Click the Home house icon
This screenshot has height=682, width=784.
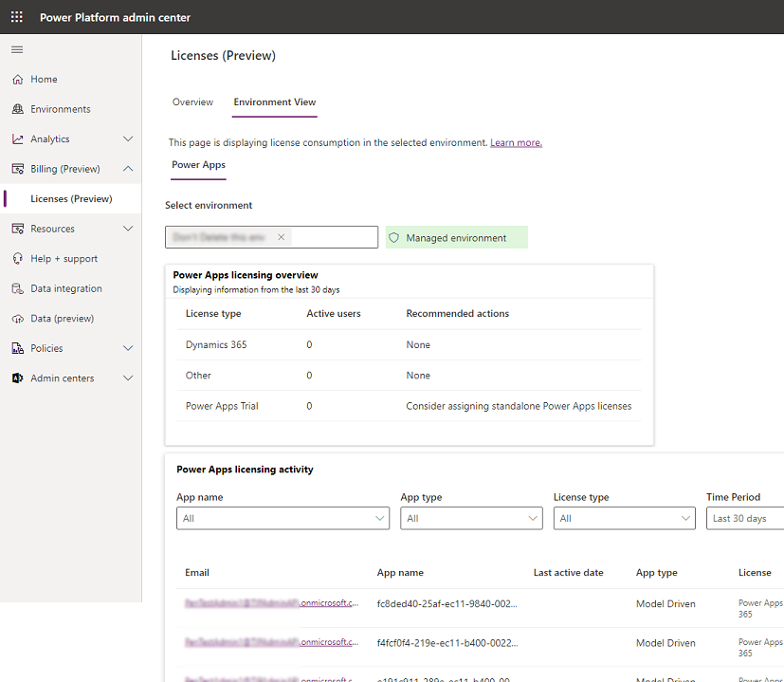click(17, 79)
